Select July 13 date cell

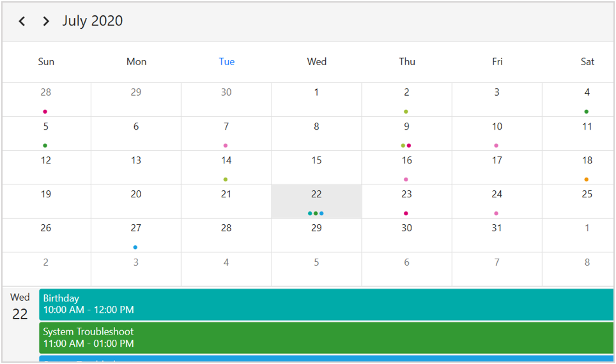pos(136,167)
